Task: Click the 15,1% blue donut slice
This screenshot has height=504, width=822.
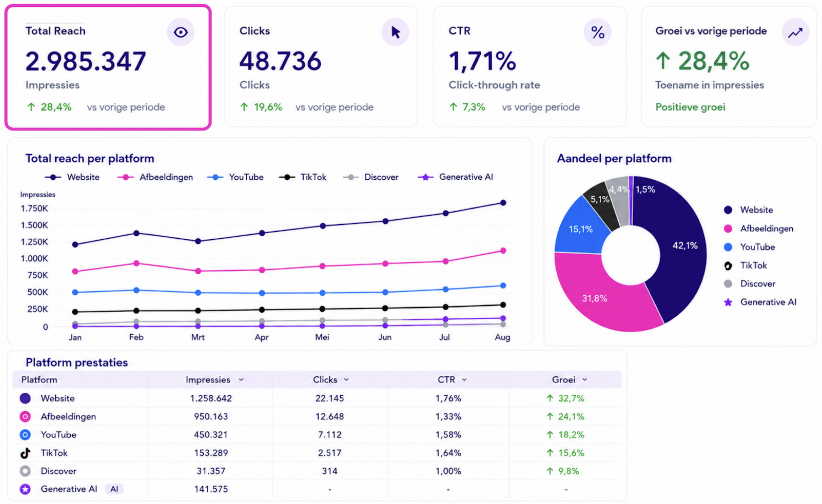Action: (x=581, y=230)
